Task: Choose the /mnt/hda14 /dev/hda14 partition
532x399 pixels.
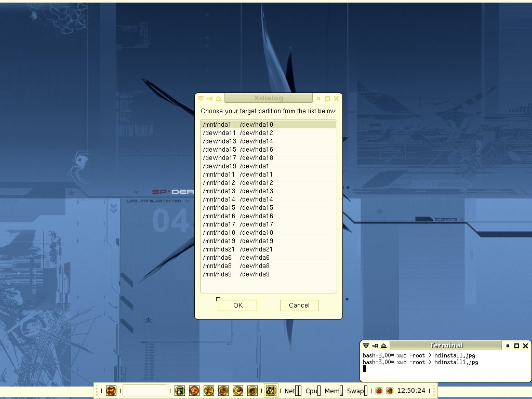Action: pyautogui.click(x=269, y=199)
